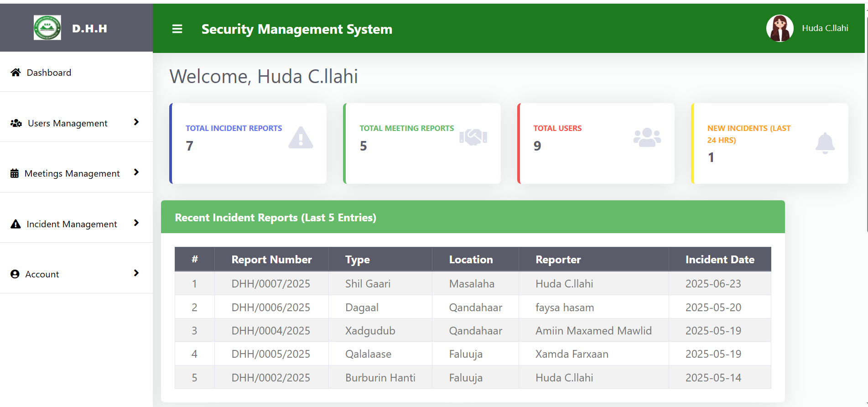Click the Welcome, Huda C.llahi heading
The image size is (868, 407).
pyautogui.click(x=264, y=76)
